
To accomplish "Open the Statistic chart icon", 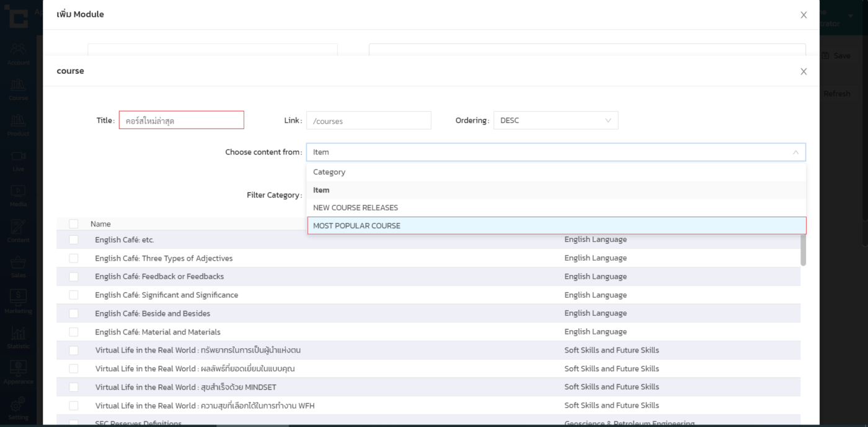I will (18, 336).
